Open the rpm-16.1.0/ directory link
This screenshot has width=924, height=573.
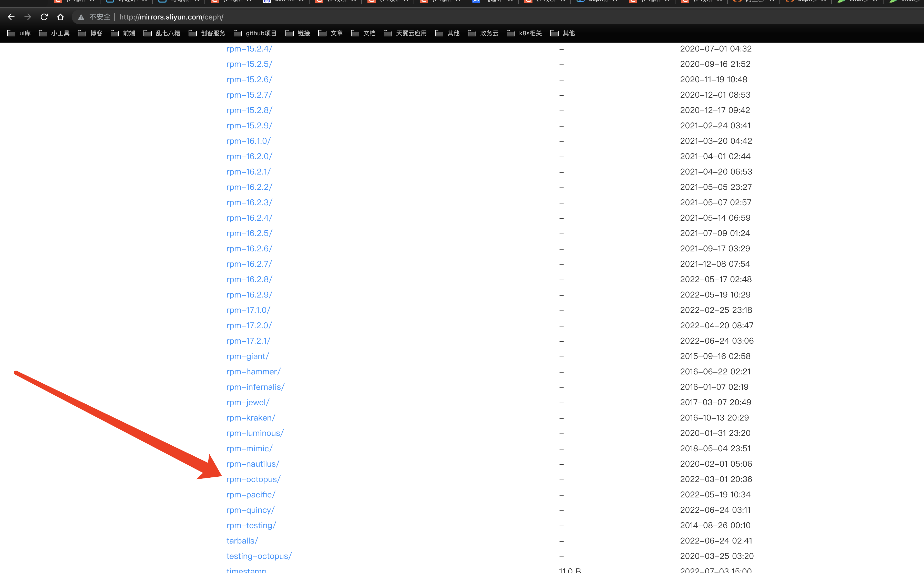click(x=249, y=141)
